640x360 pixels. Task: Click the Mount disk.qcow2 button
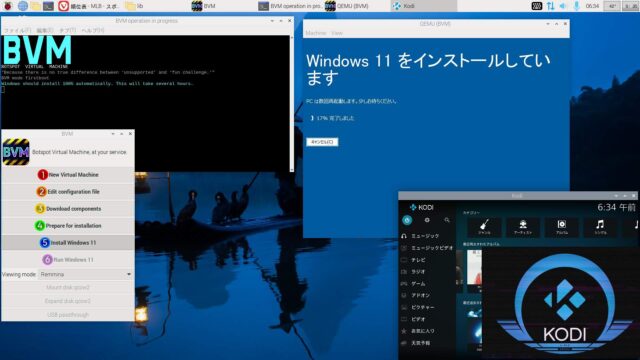tap(68, 287)
